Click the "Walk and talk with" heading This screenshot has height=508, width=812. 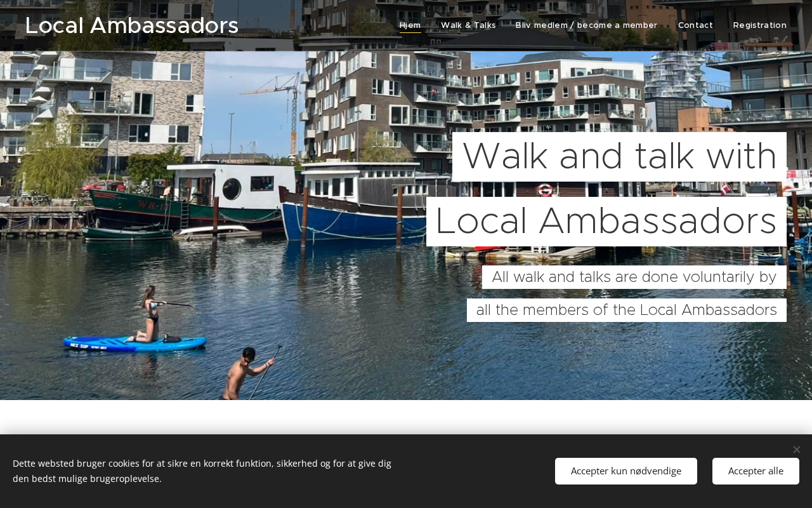[x=619, y=157]
